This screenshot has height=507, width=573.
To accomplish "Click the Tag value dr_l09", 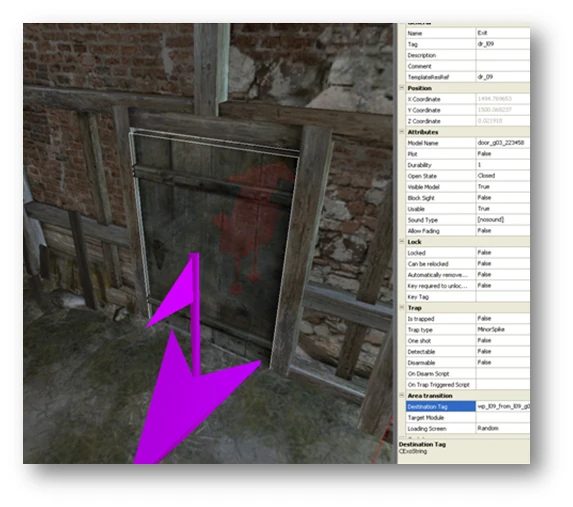I will click(x=503, y=44).
